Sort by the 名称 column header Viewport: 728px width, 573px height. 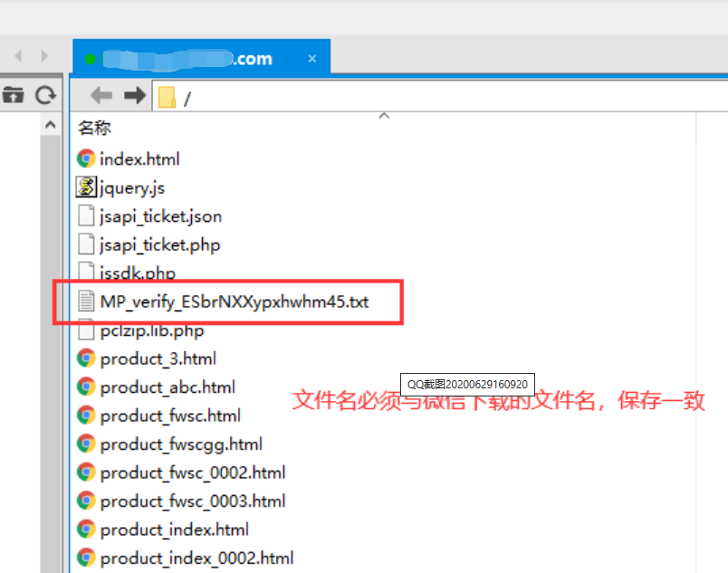point(94,128)
